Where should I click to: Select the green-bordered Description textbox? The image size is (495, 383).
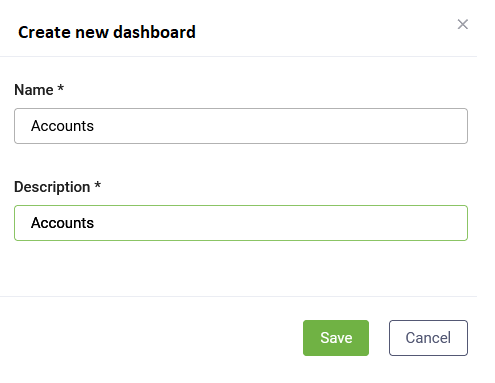241,223
